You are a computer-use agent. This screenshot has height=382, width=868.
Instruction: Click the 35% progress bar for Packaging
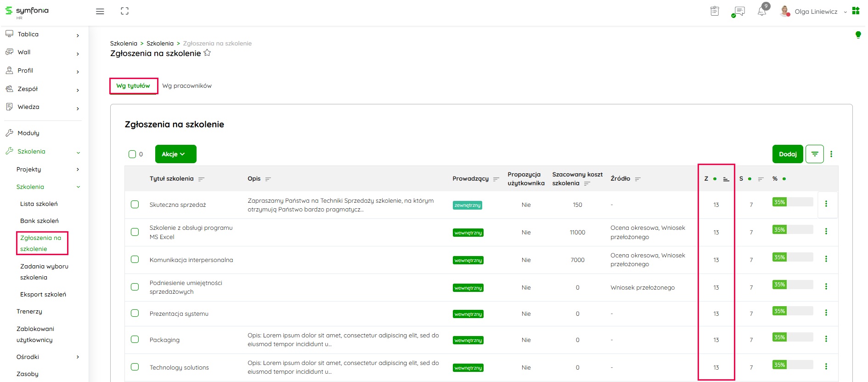tap(792, 337)
